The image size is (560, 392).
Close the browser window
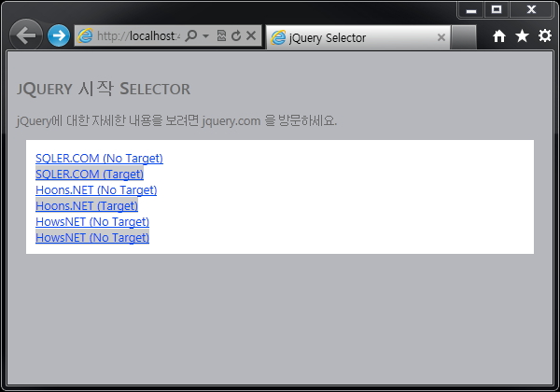[531, 10]
